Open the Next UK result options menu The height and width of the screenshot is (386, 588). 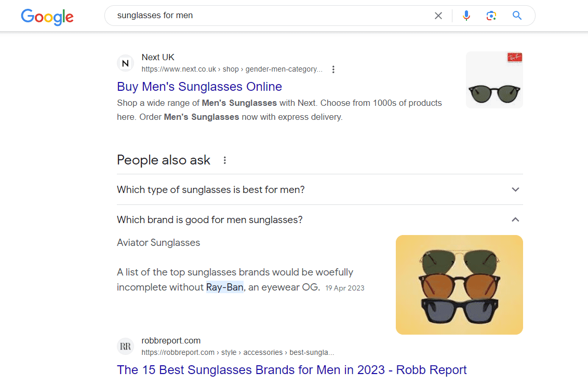(x=333, y=70)
